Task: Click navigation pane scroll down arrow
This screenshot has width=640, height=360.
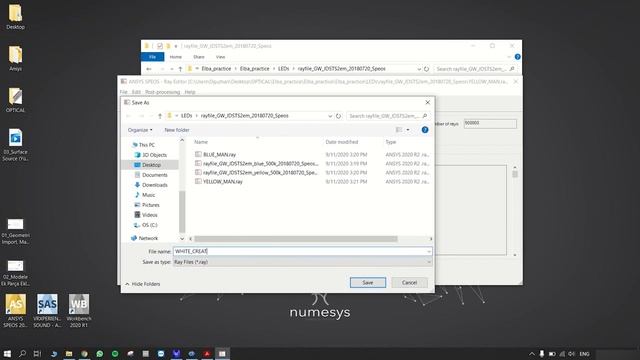Action: pyautogui.click(x=182, y=239)
